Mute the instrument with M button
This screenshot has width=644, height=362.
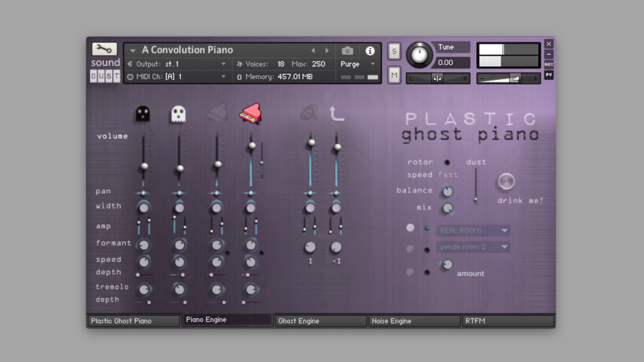[x=394, y=75]
